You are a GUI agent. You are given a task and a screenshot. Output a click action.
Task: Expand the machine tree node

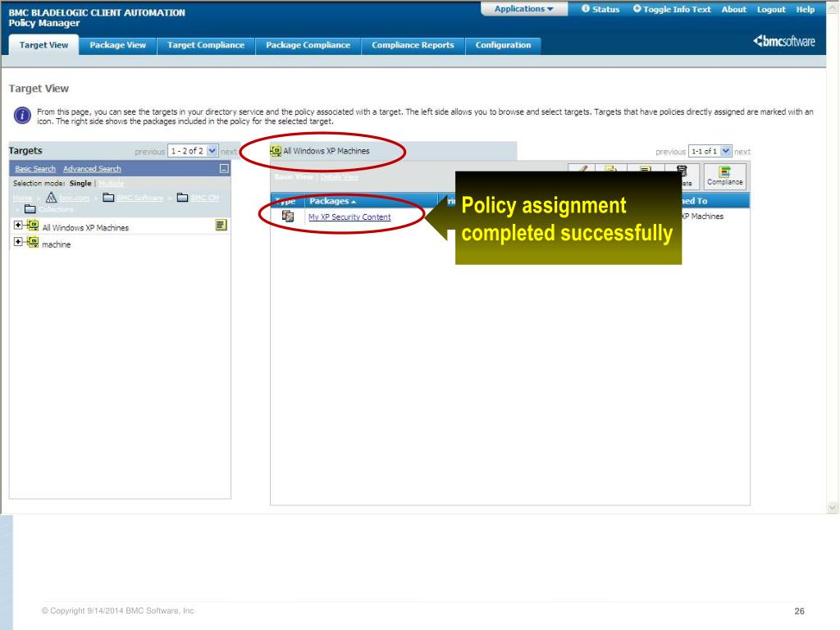click(x=18, y=242)
